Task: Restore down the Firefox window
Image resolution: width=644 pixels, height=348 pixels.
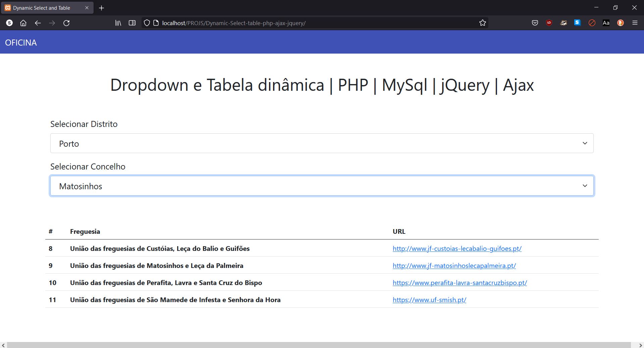Action: 615,7
